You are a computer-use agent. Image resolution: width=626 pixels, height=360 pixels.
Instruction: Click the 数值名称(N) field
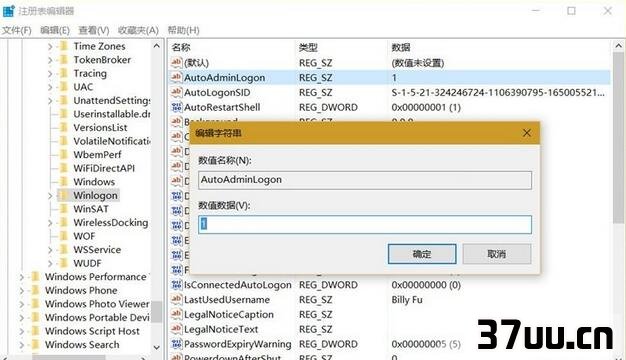365,180
